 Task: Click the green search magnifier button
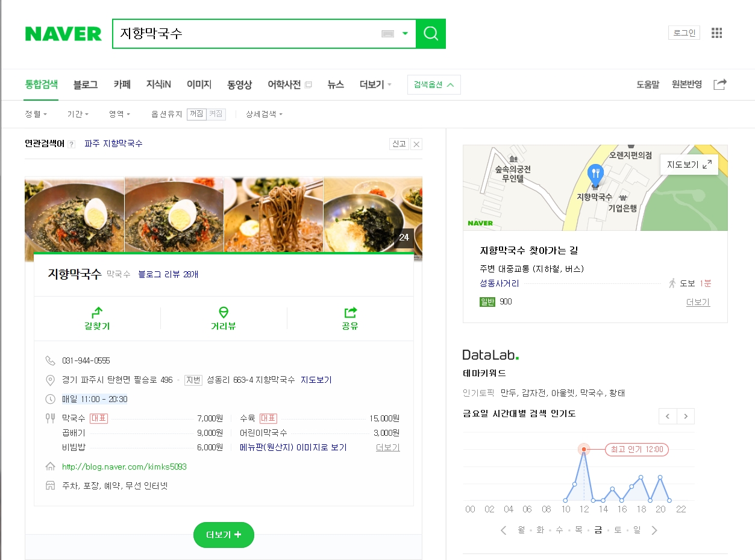[x=431, y=34]
